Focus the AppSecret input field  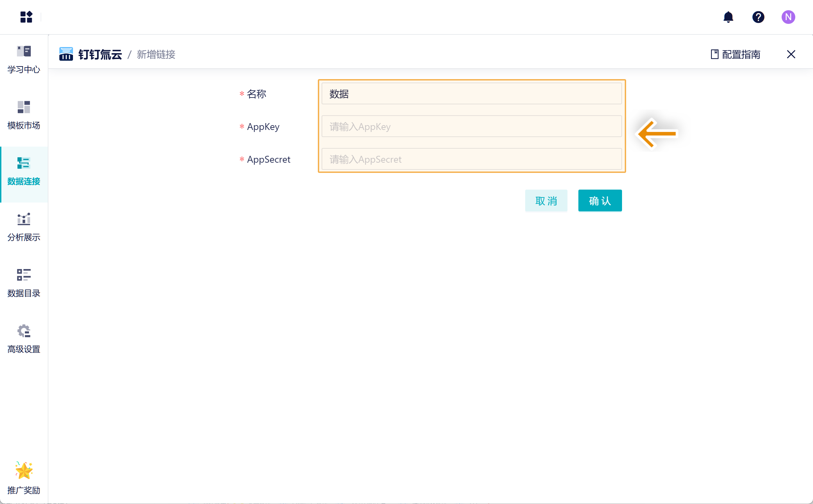coord(471,159)
